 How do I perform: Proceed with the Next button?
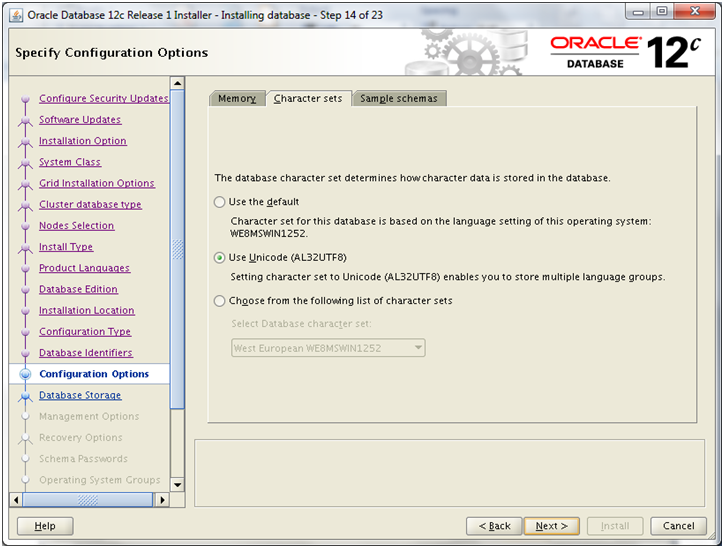point(551,526)
